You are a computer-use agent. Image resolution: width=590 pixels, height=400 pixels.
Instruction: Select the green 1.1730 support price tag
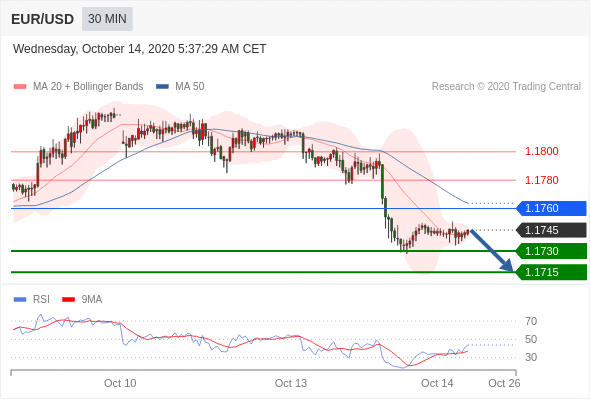551,251
